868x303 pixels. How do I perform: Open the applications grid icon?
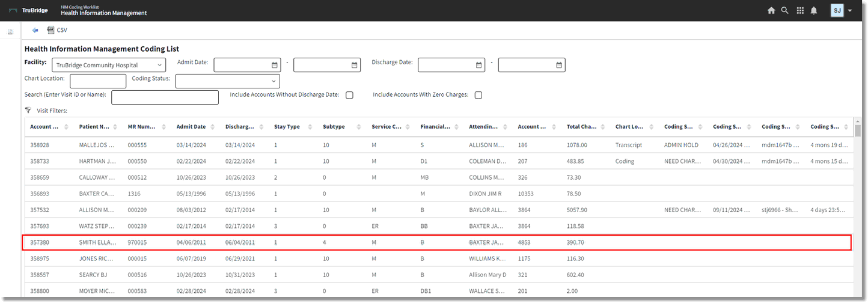pyautogui.click(x=800, y=10)
